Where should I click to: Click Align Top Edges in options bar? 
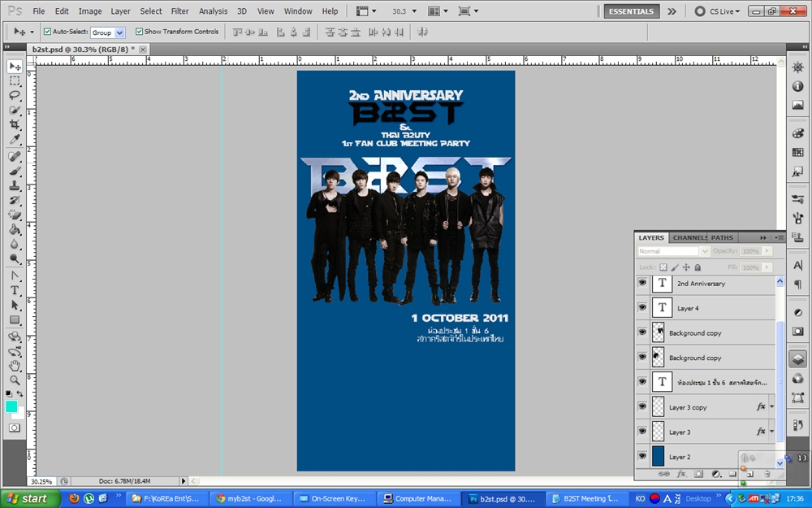point(238,33)
